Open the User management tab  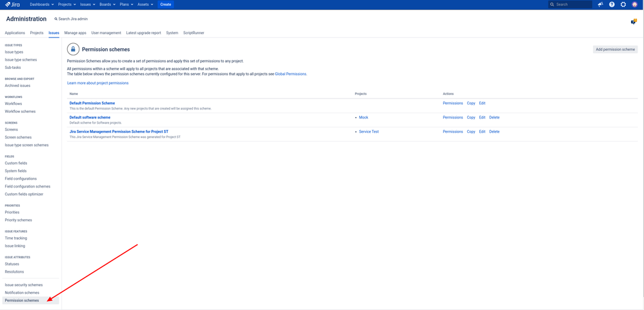106,33
